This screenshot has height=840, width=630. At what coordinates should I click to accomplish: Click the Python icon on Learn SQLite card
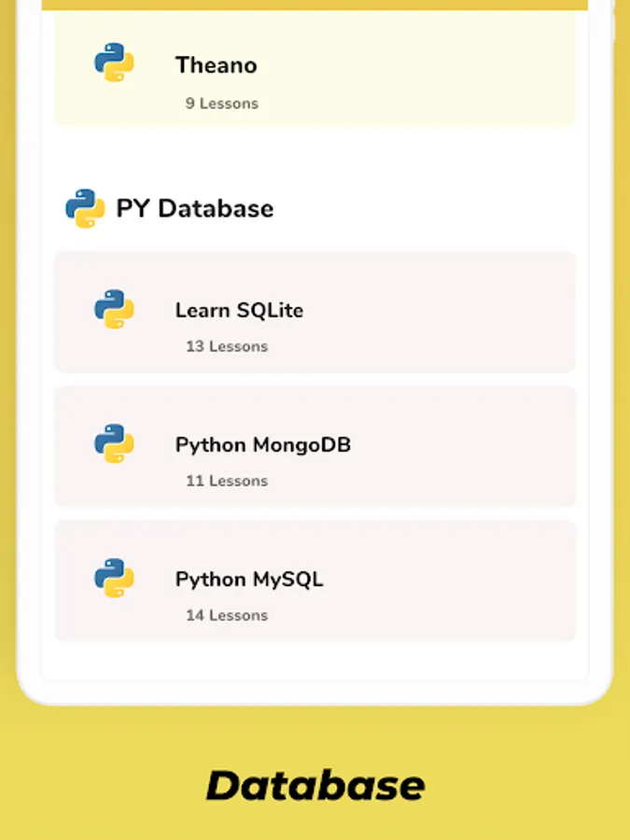114,309
